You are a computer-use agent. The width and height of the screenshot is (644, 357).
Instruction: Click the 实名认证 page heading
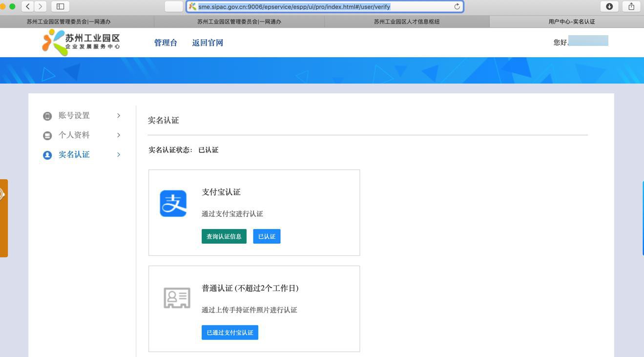(x=164, y=120)
